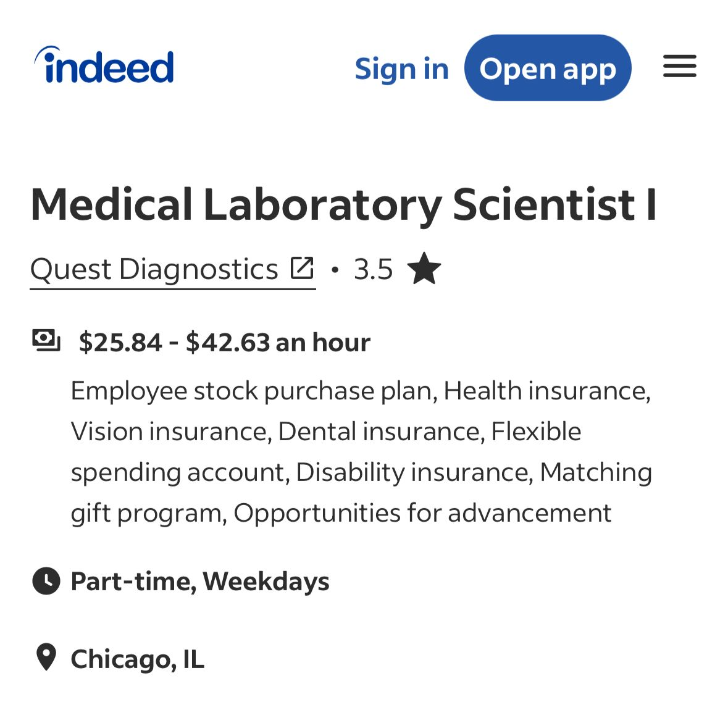Click the Chicago, IL location text
Screen dimensions: 728x702
coord(137,659)
